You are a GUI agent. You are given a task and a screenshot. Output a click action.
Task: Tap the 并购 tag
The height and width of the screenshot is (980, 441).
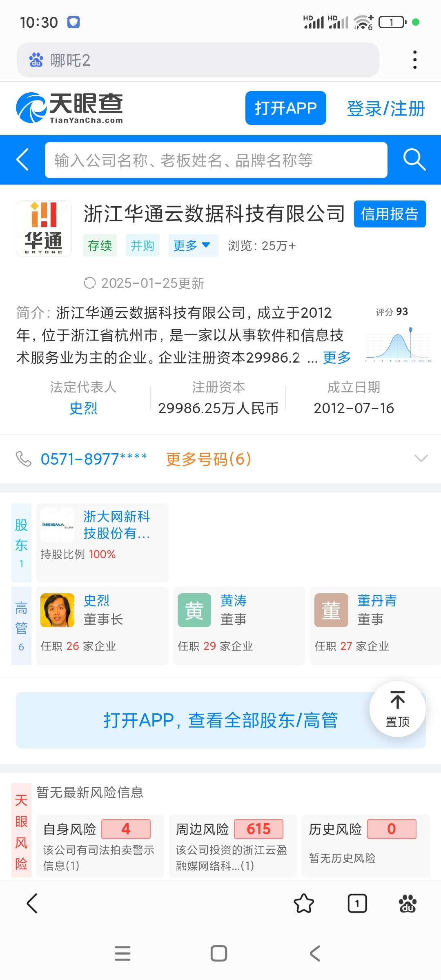[143, 245]
